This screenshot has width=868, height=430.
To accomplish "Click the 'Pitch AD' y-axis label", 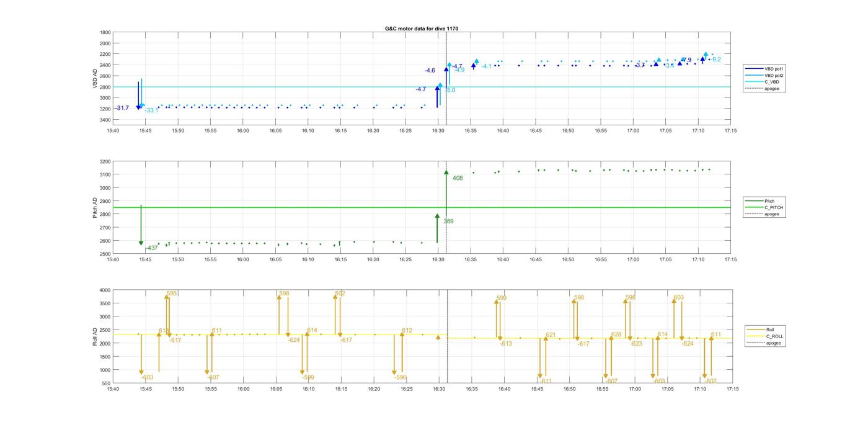I will pos(95,208).
